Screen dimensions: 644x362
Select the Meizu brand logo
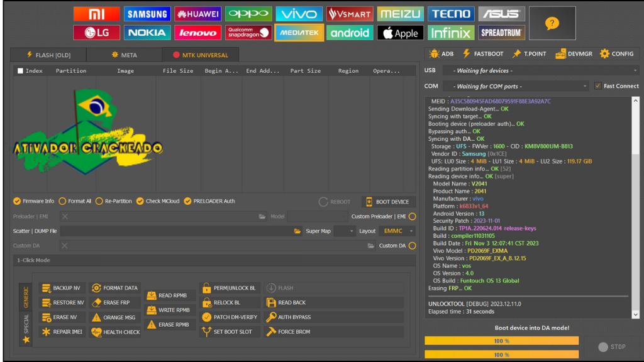[x=401, y=14]
